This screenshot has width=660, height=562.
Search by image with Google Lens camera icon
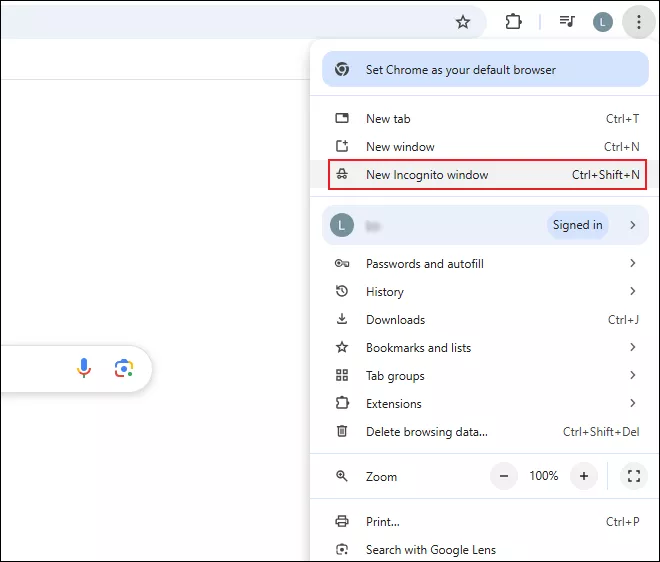[x=124, y=369]
